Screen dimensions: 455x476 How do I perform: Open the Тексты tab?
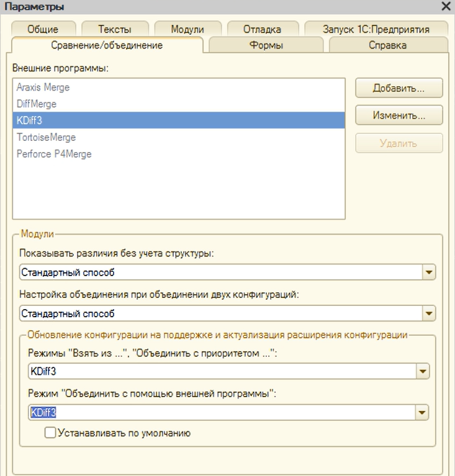point(114,29)
